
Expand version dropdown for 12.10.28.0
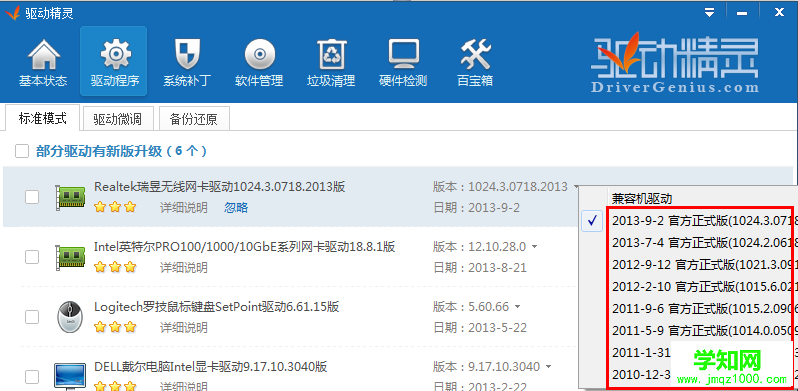(534, 247)
